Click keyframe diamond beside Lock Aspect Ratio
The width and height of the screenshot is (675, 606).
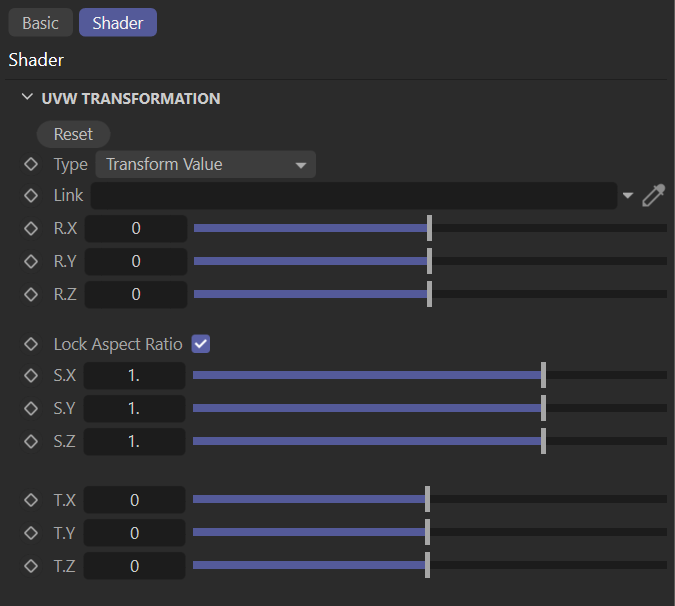point(31,344)
